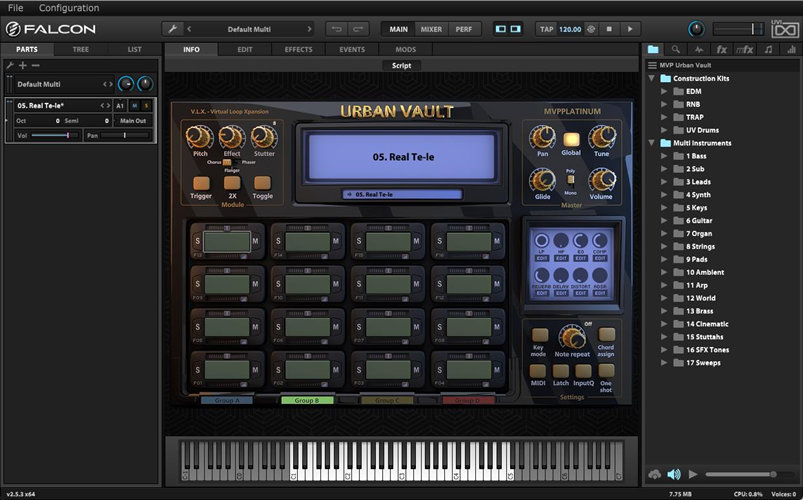The image size is (803, 500).
Task: Flip the Poly/Mono switch
Action: [x=570, y=180]
